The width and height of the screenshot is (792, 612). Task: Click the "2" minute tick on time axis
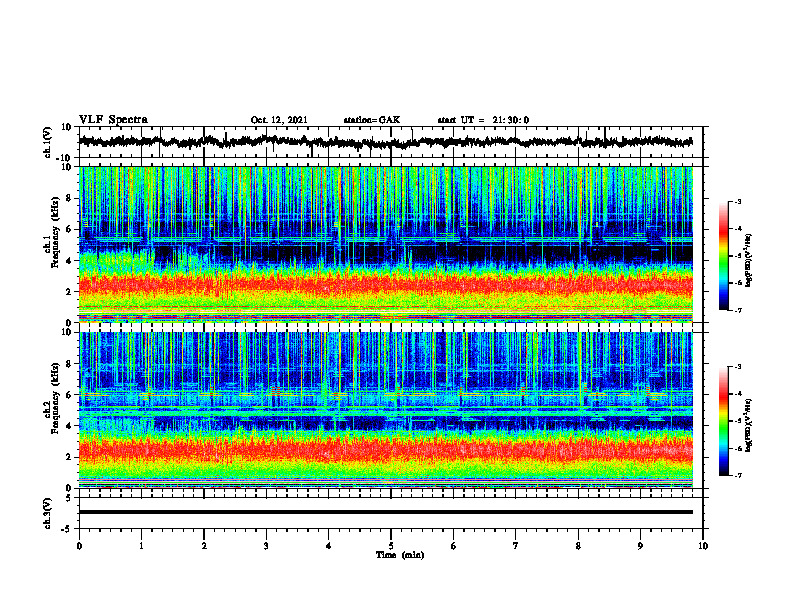click(204, 546)
